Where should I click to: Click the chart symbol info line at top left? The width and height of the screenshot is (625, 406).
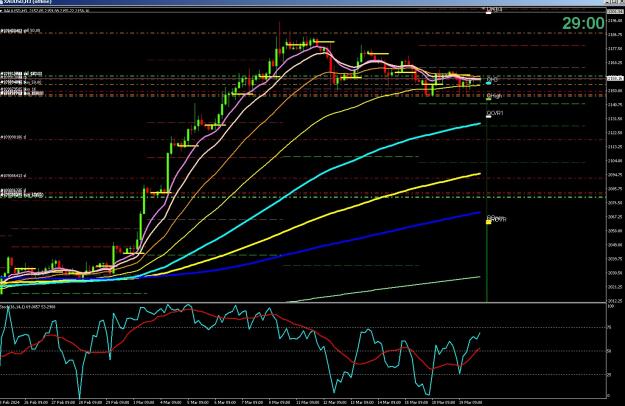[45, 10]
